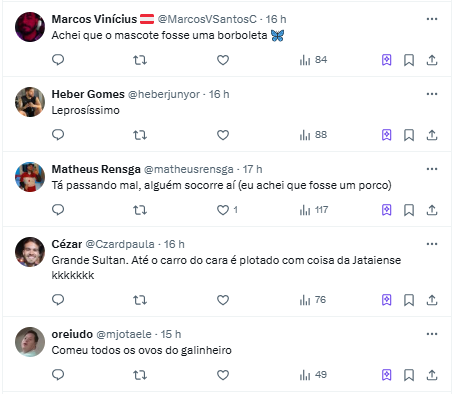The image size is (458, 394).
Task: Click purple bookmark-folder icon on Cézar's tweet
Action: coord(386,300)
